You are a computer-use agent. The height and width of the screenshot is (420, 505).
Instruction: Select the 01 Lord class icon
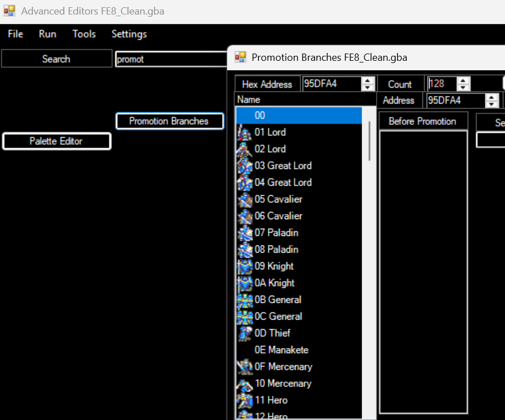245,132
